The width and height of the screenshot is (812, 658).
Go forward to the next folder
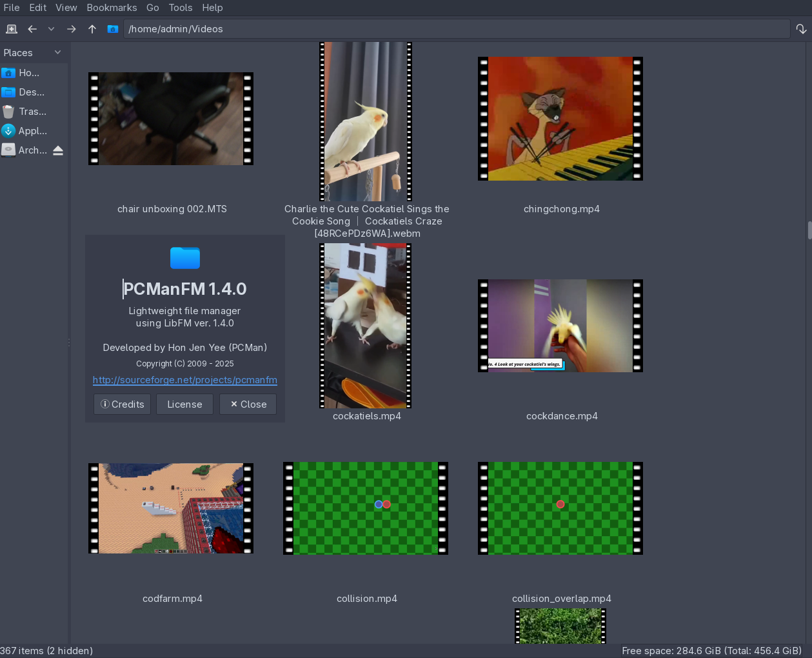(72, 29)
